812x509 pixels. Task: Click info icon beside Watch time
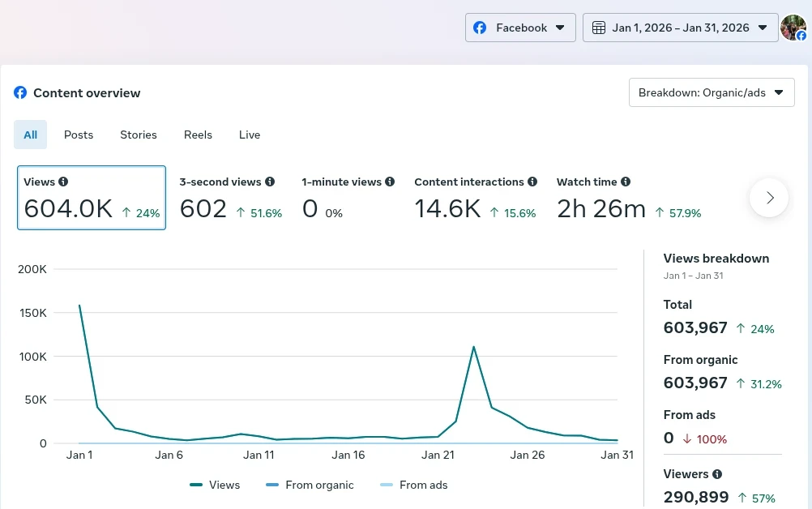point(626,182)
